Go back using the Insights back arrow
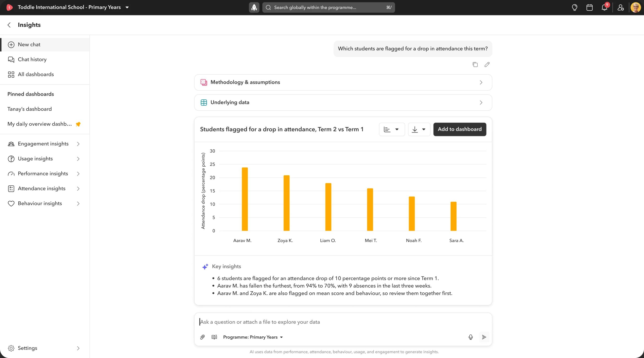 pyautogui.click(x=9, y=25)
